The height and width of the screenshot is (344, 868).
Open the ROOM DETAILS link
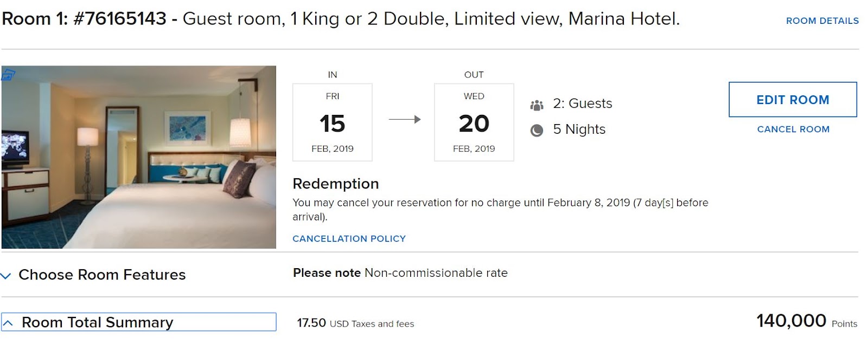822,21
